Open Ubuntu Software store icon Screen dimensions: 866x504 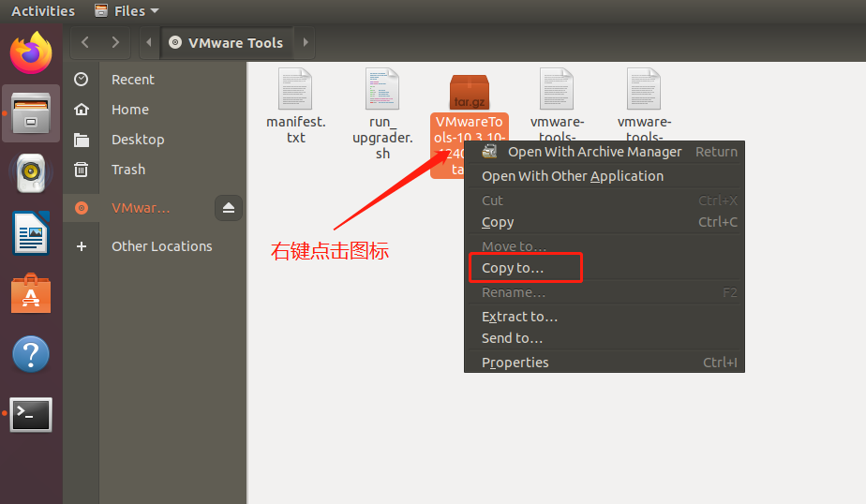click(x=31, y=293)
